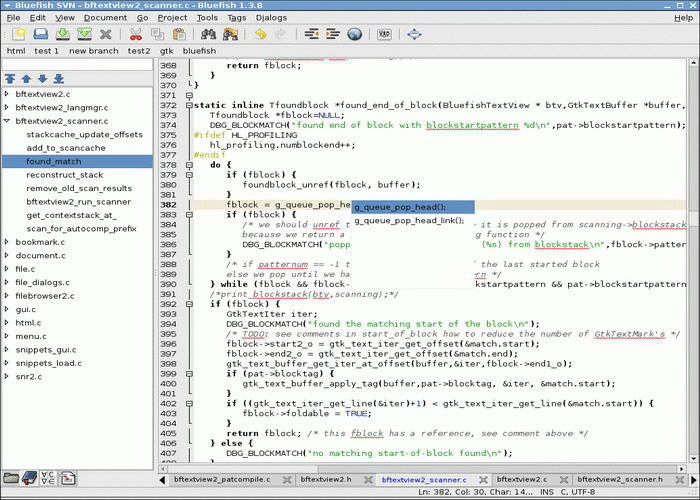Viewport: 700px width, 500px height.
Task: Select reconstruct_stack in the sidebar
Action: click(x=65, y=175)
